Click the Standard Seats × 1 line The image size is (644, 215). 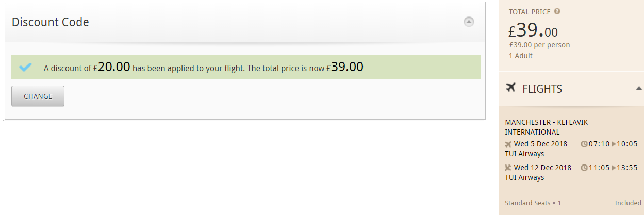[x=533, y=203]
